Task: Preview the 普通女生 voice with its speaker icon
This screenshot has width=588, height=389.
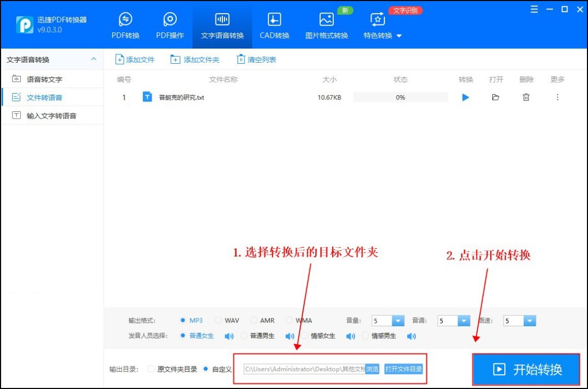Action: point(229,336)
